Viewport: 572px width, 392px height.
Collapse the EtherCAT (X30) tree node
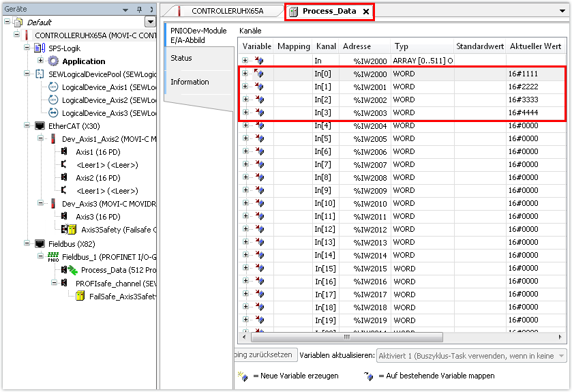pos(27,126)
